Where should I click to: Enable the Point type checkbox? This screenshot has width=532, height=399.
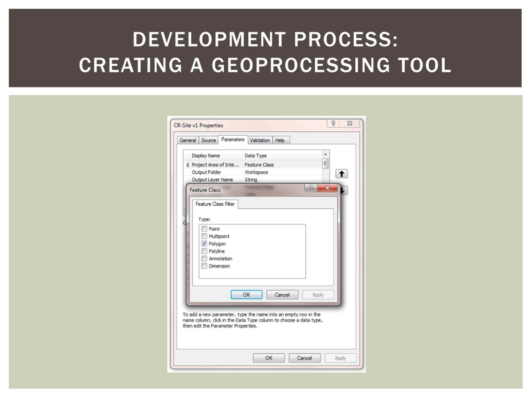pyautogui.click(x=204, y=229)
